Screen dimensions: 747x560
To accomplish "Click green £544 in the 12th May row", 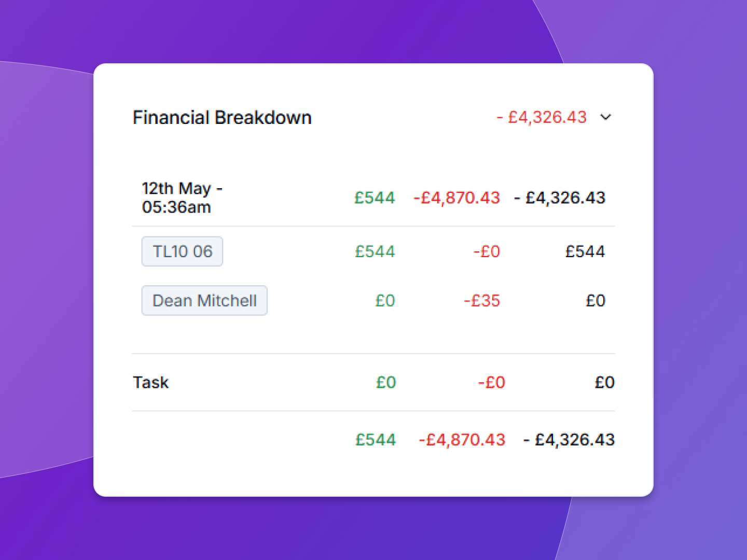I will tap(375, 198).
